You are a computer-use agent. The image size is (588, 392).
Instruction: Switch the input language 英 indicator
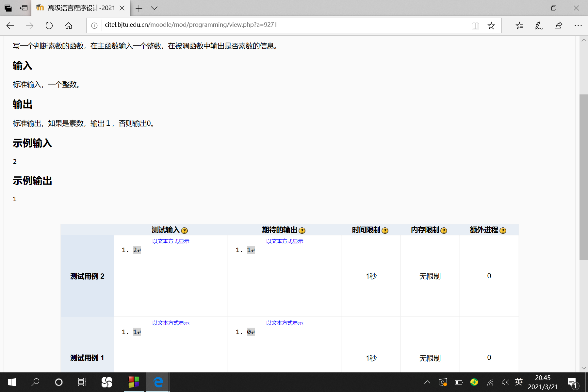click(x=519, y=382)
